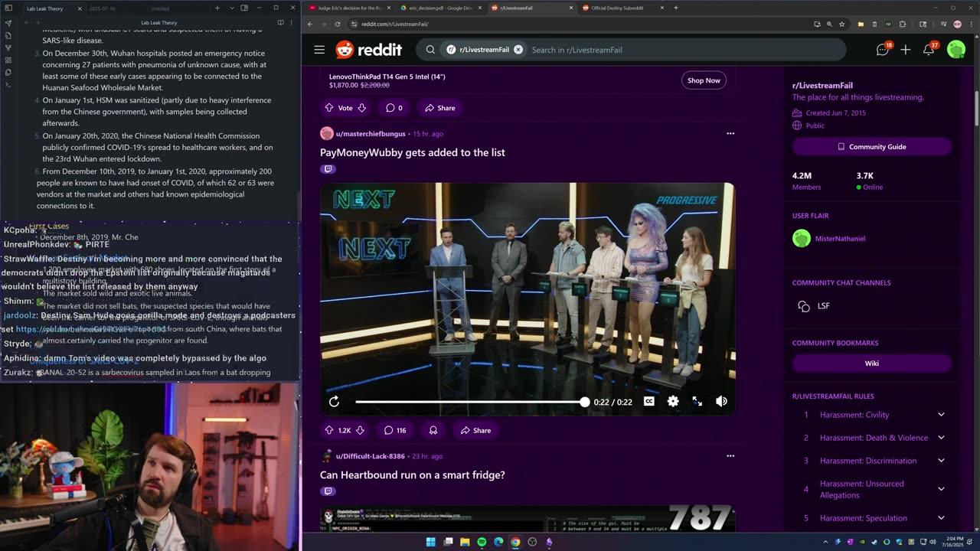Switch to the Judge Eric's decision browser tab

[x=348, y=8]
